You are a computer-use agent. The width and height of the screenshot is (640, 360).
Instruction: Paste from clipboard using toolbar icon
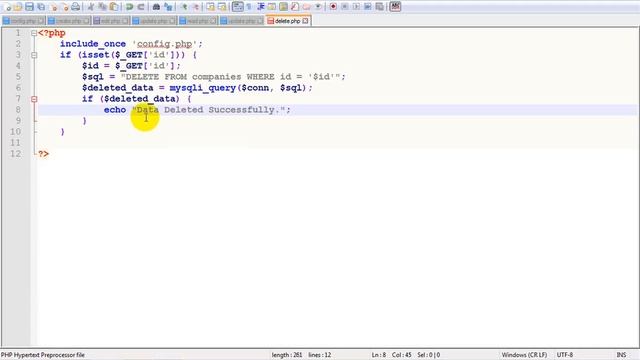(x=114, y=7)
